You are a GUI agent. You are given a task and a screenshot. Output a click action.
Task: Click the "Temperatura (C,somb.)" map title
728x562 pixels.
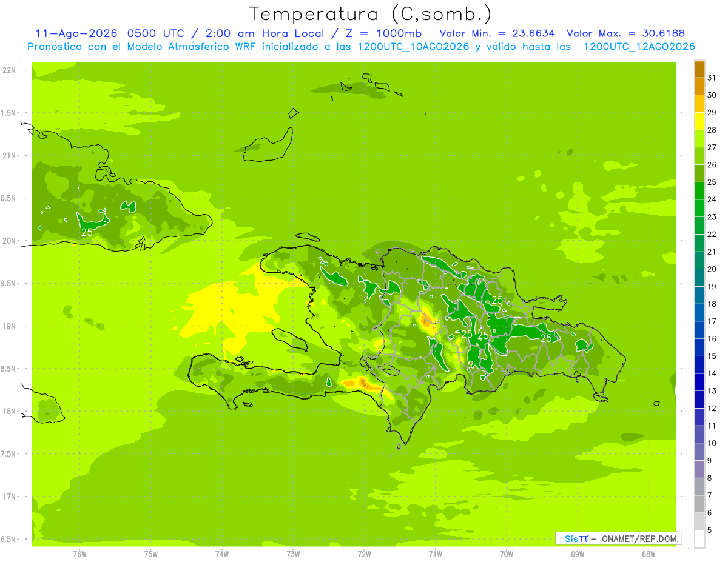point(370,13)
